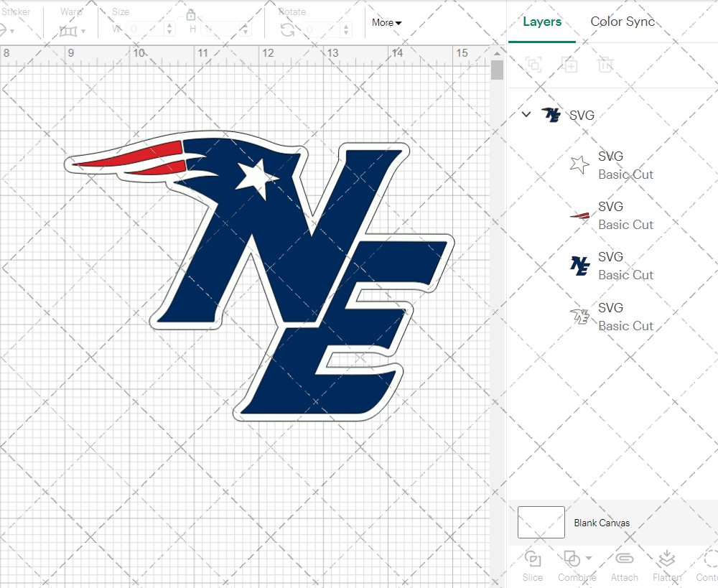Toggle the aspect ratio lock for Size
Screen dimensions: 718x588
click(x=191, y=16)
